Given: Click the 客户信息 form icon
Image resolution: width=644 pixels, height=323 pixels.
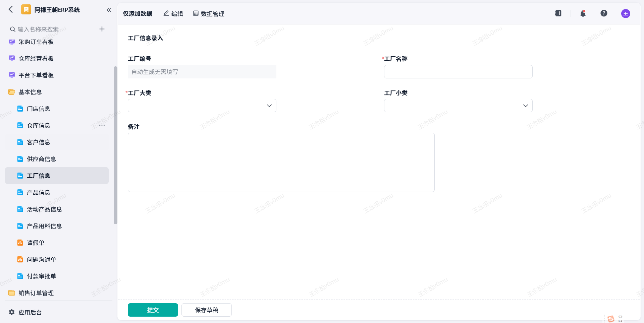Looking at the screenshot, I should [x=20, y=142].
